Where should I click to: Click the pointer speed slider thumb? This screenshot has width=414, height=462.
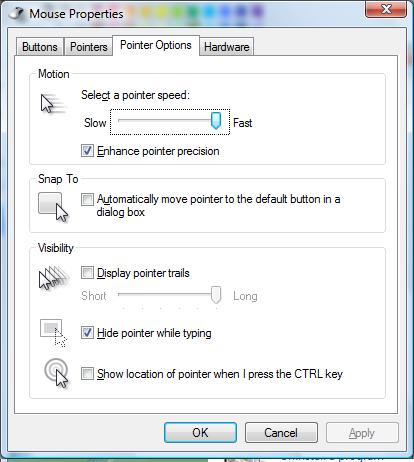tap(216, 121)
